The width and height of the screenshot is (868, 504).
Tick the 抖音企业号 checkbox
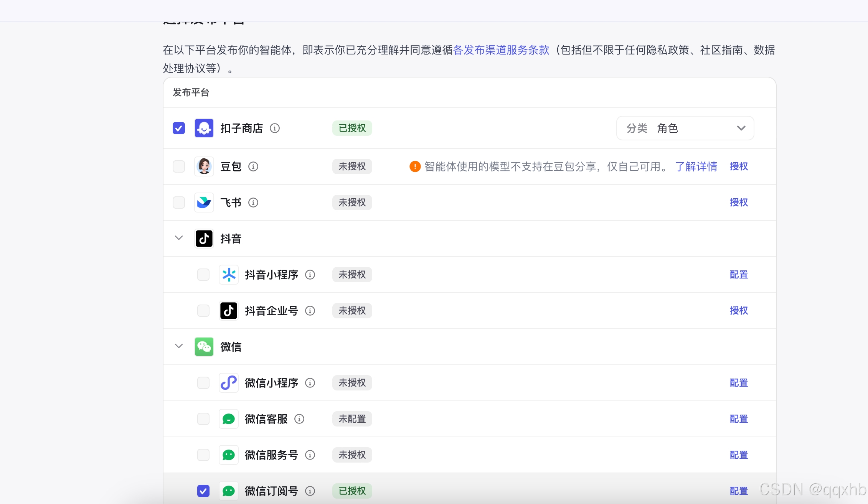203,311
